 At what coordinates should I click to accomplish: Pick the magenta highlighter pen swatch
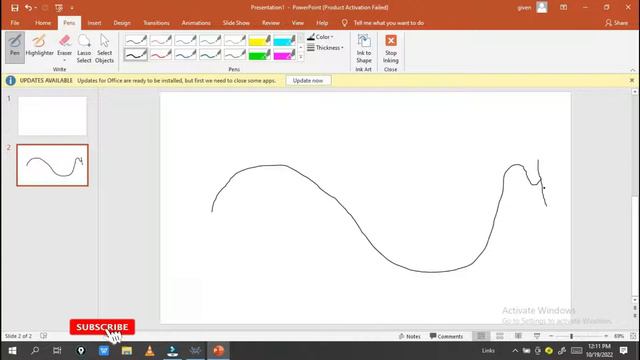(284, 54)
